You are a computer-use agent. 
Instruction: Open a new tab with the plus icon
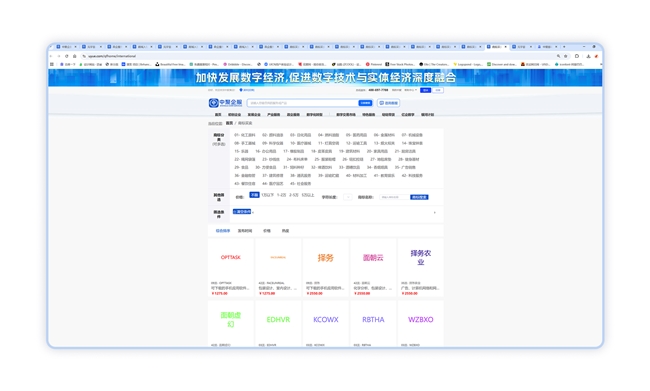coord(564,47)
